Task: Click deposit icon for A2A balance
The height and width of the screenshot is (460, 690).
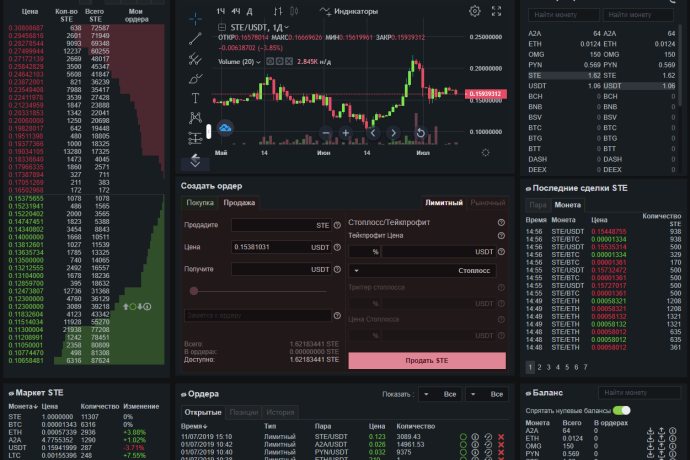Action: click(650, 431)
